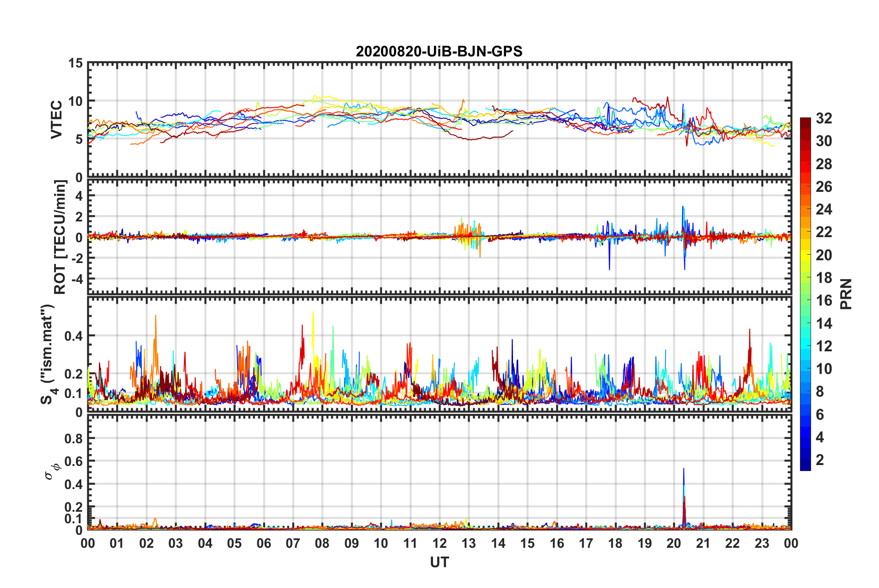The image size is (879, 588).
Task: Click the plot title 20200820-UiB-BJN-GPS
Action: tap(439, 51)
